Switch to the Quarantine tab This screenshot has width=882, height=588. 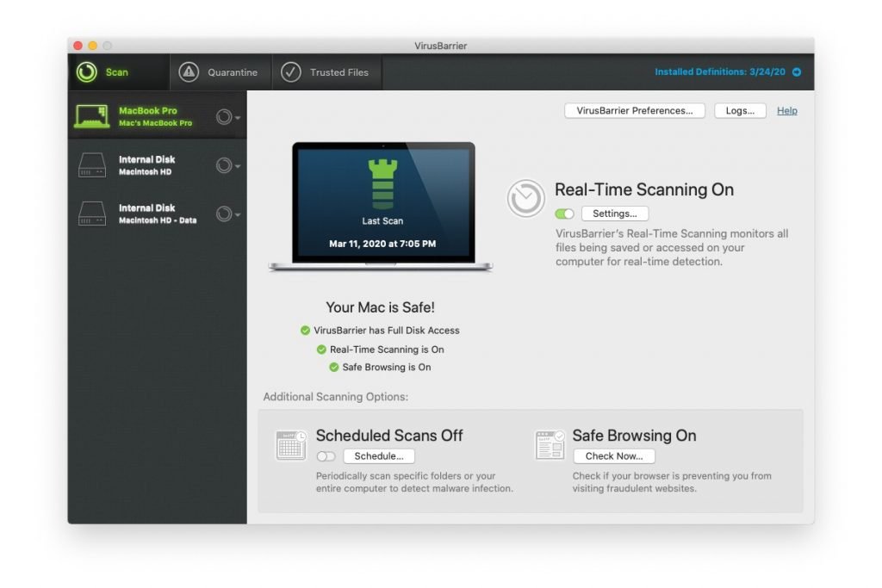(x=221, y=72)
